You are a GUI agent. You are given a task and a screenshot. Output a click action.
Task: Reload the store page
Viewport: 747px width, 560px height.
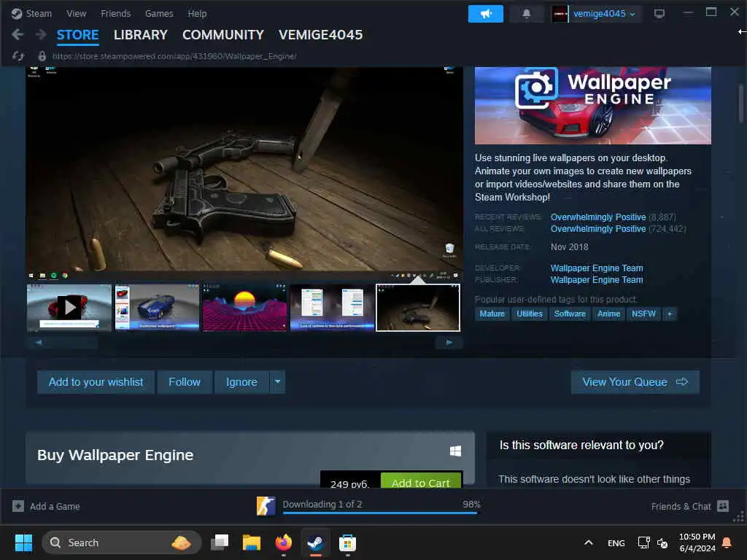coord(18,56)
